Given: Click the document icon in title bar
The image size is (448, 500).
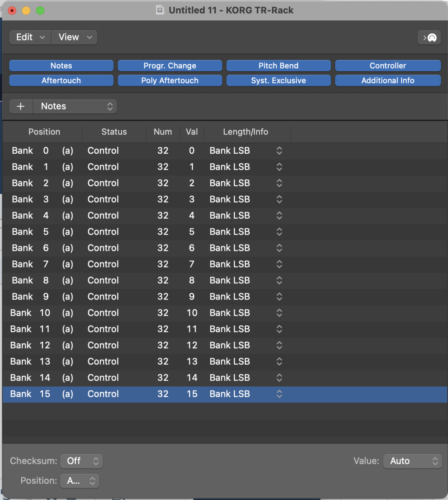Looking at the screenshot, I should click(x=160, y=10).
